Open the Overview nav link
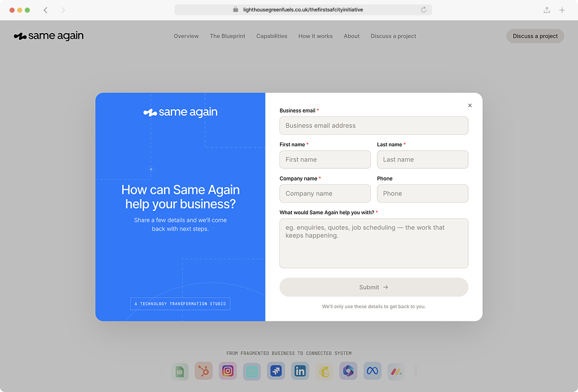Viewport: 578px width, 392px height. click(x=186, y=36)
